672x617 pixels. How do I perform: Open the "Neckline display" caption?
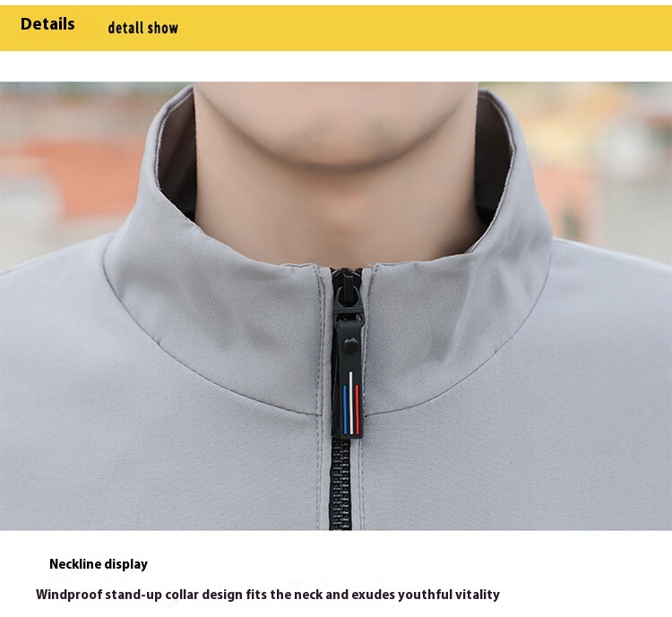pos(99,564)
